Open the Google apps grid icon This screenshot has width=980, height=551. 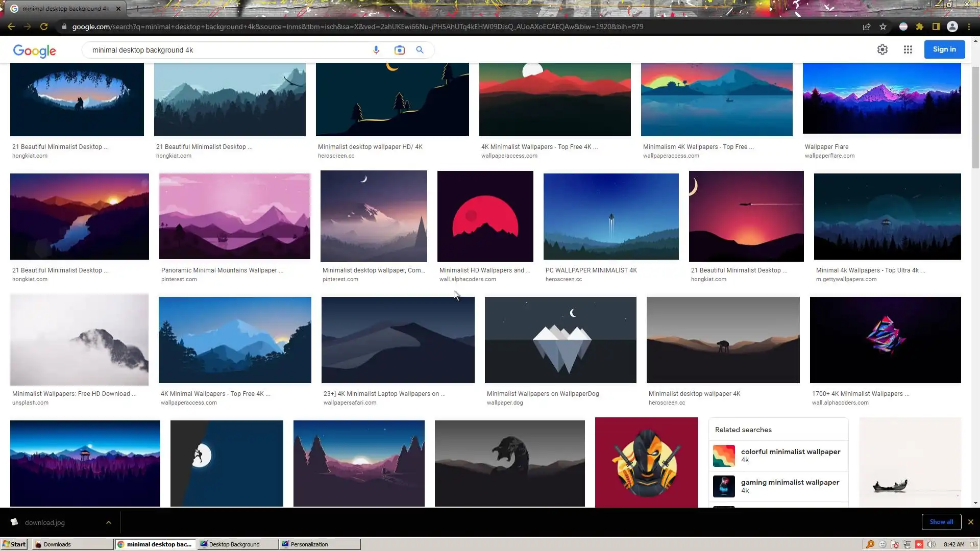(x=908, y=49)
